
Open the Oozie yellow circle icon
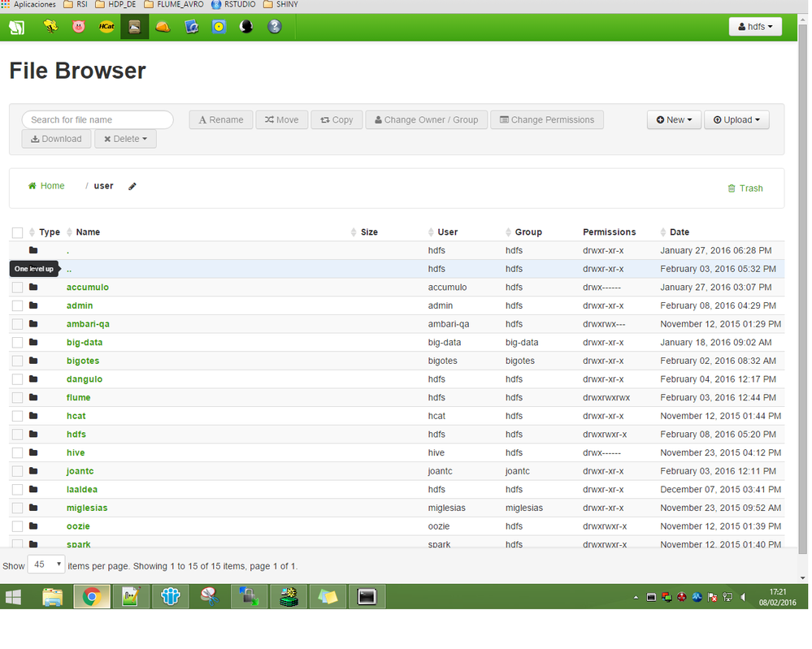pyautogui.click(x=219, y=26)
